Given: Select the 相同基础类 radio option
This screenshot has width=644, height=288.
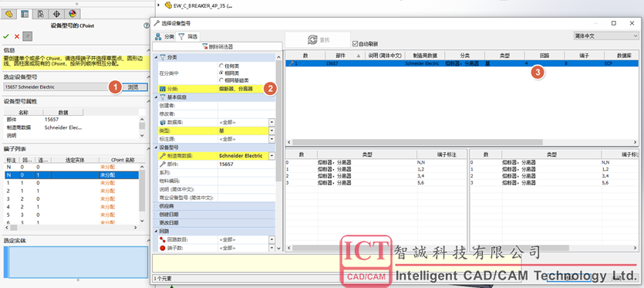Looking at the screenshot, I should [x=221, y=80].
